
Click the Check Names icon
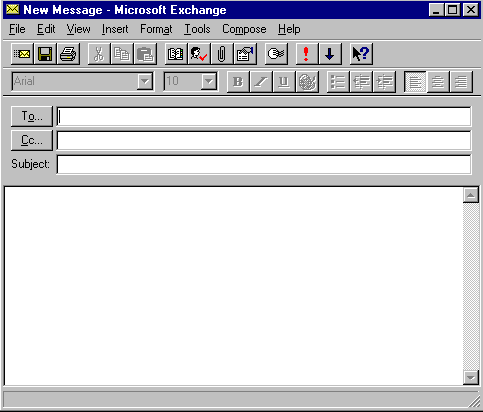[199, 54]
